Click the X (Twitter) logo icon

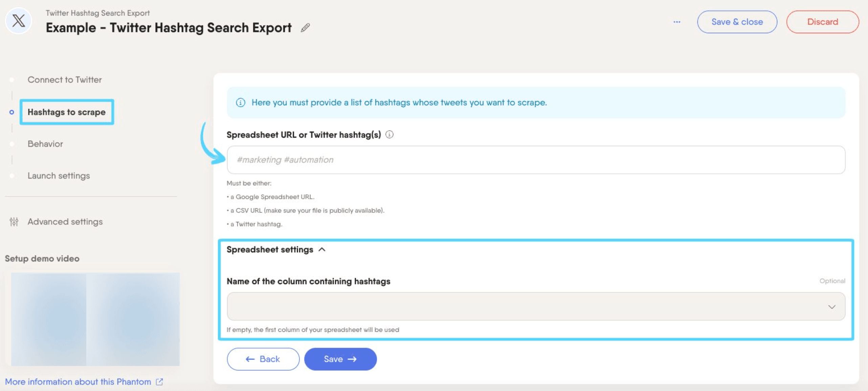19,21
